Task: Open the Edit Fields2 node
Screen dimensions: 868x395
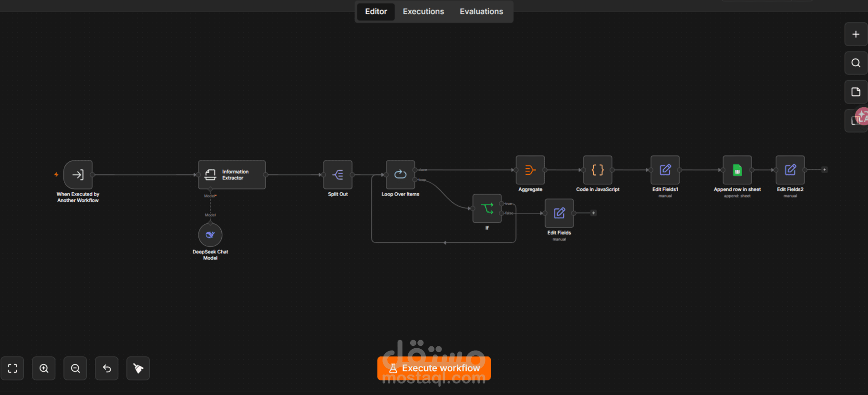Action: tap(790, 170)
